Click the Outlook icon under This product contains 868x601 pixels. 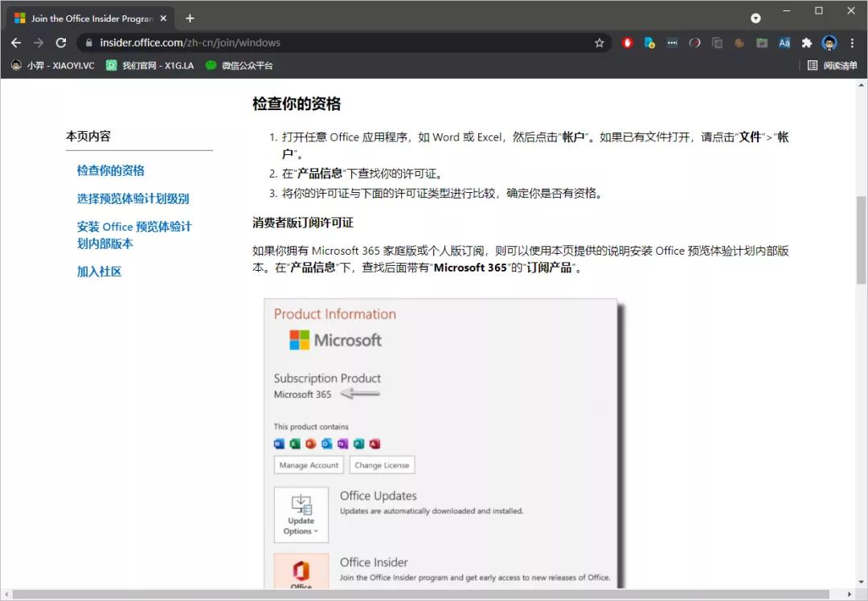click(325, 444)
